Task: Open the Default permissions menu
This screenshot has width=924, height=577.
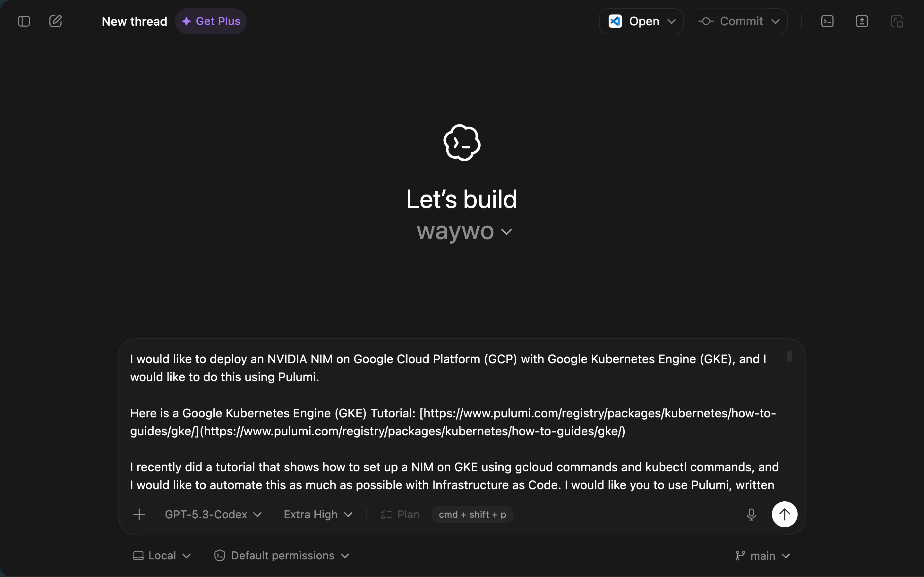Action: pos(282,556)
